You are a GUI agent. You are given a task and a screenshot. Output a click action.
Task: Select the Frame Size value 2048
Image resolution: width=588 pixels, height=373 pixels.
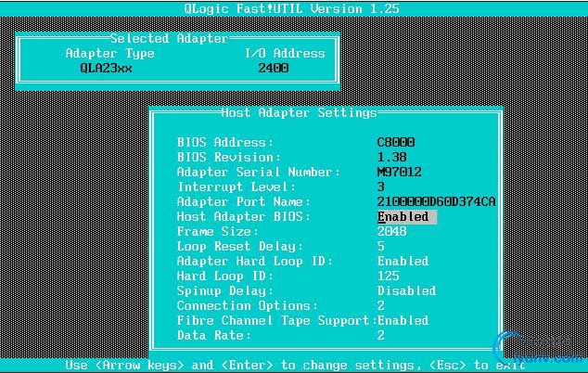(x=392, y=232)
